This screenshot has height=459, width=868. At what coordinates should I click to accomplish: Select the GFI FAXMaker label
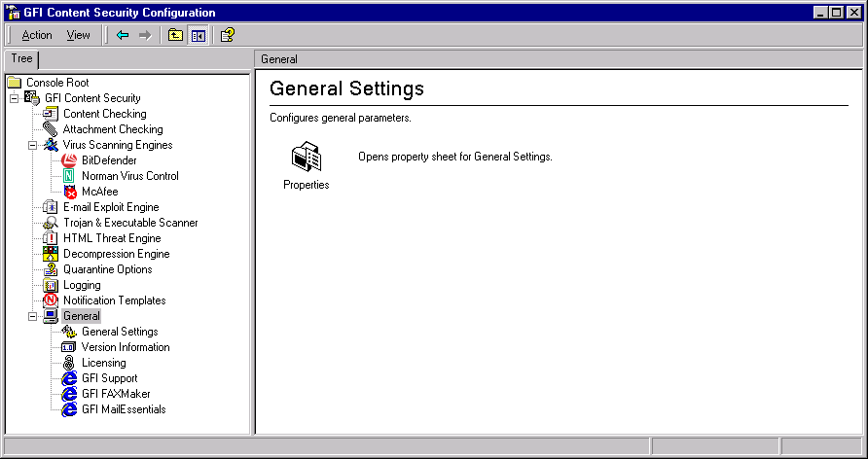116,394
